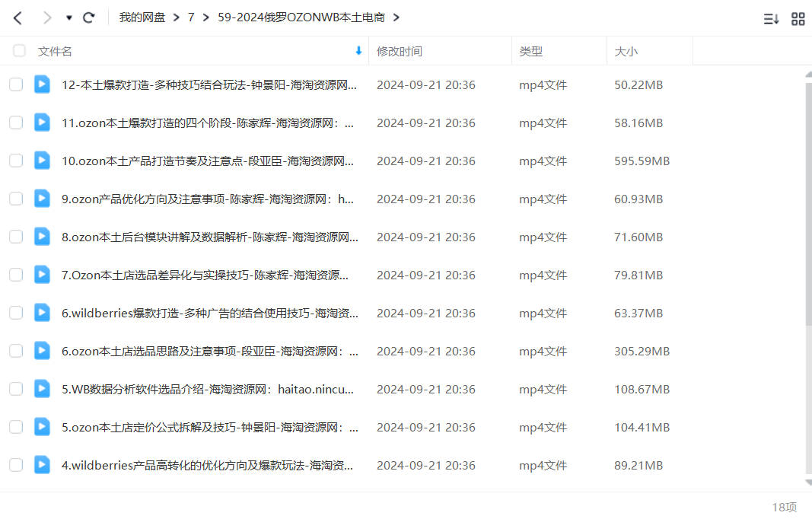This screenshot has height=519, width=812.
Task: Switch to grid view
Action: (x=798, y=19)
